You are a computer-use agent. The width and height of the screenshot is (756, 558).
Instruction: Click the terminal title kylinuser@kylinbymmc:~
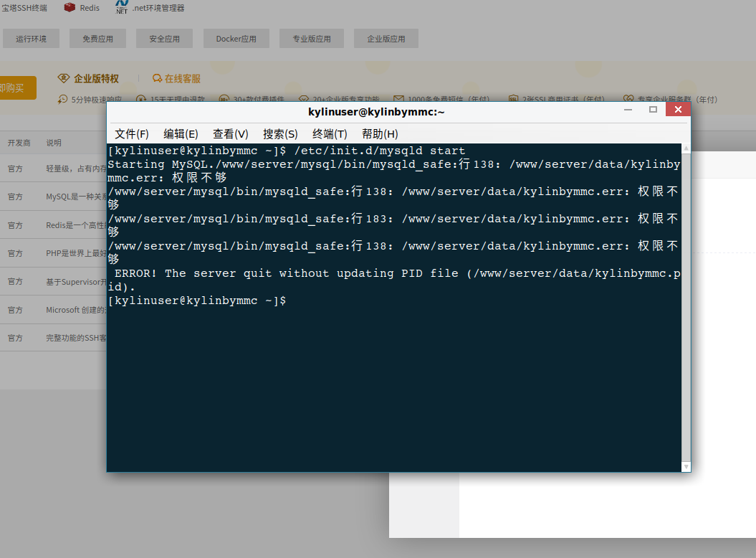pyautogui.click(x=376, y=112)
